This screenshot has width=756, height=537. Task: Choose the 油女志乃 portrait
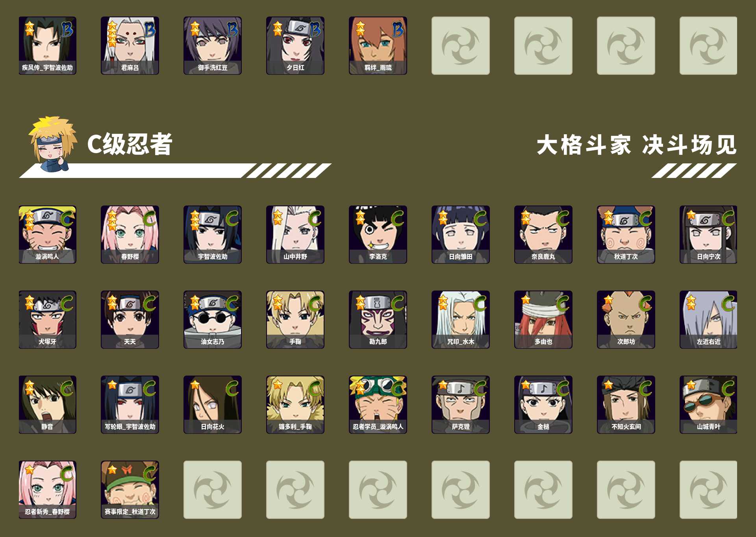pos(213,320)
